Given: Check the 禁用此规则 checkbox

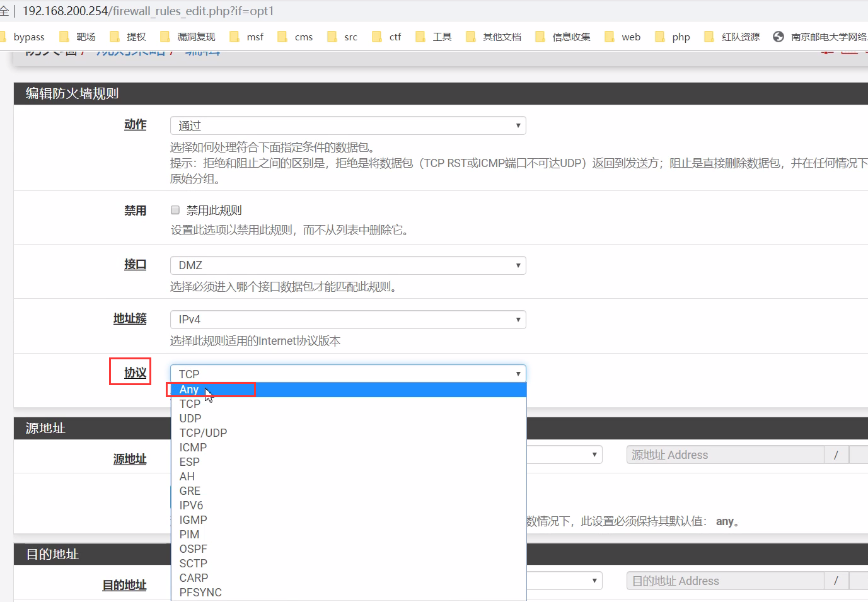Looking at the screenshot, I should (x=175, y=210).
